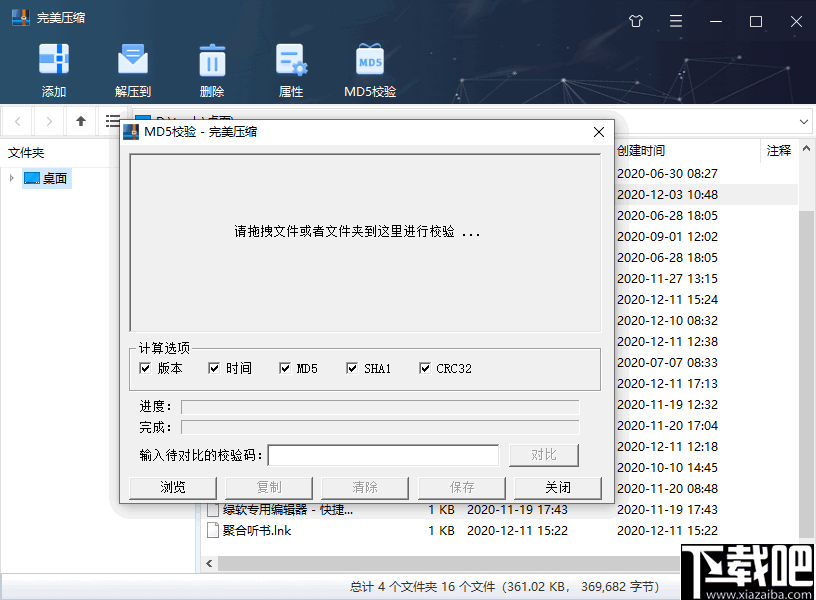This screenshot has height=600, width=816.
Task: Click the file icon of 聚合听书.lnk
Action: [212, 530]
